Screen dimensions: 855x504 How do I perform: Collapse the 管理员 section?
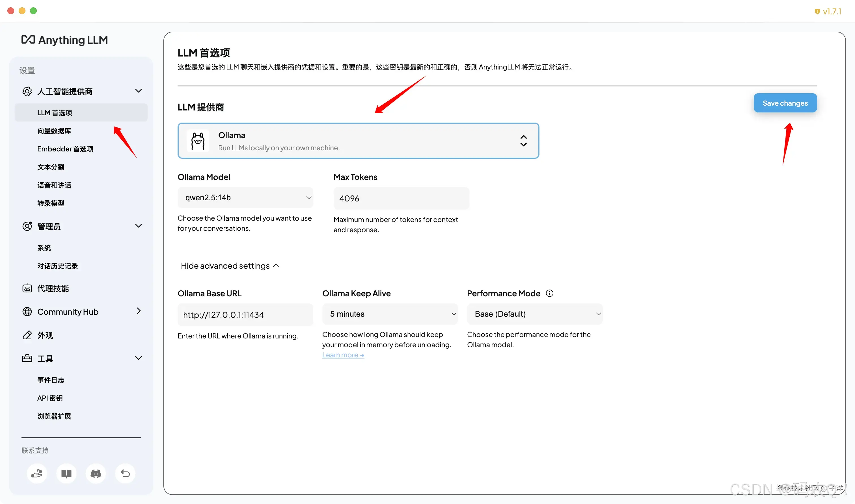(x=139, y=225)
